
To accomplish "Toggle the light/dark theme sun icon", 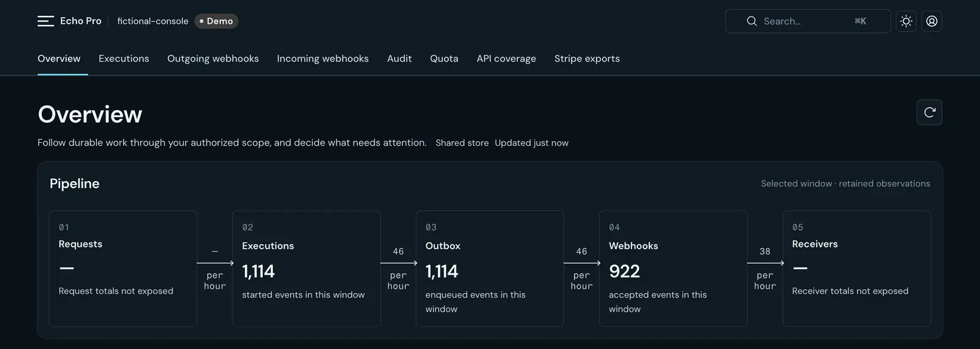I will click(x=906, y=21).
